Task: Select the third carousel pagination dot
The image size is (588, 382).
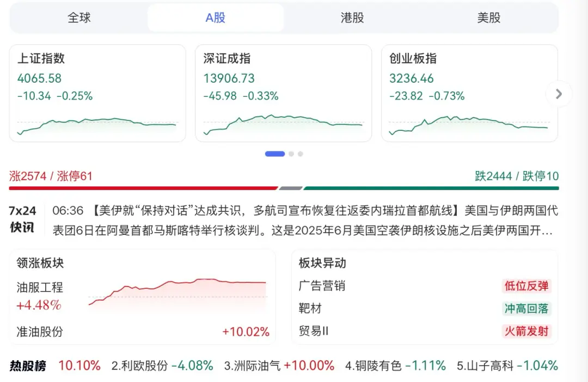Action: [300, 154]
